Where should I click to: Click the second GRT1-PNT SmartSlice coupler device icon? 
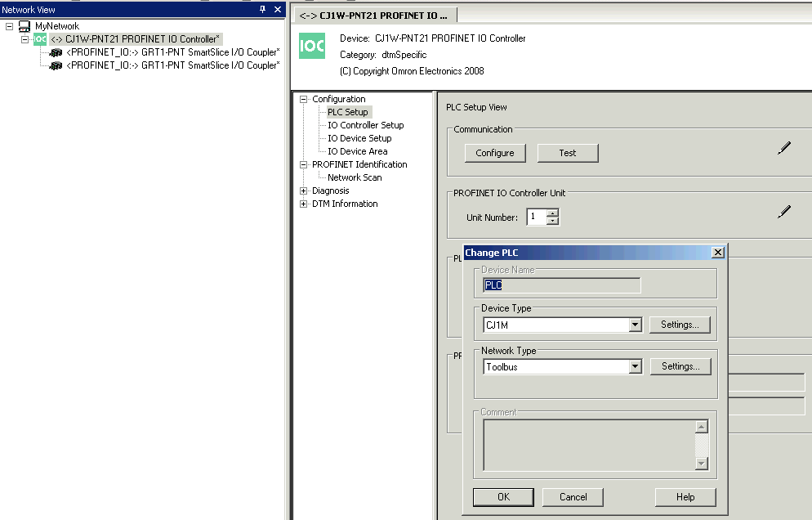[x=56, y=65]
